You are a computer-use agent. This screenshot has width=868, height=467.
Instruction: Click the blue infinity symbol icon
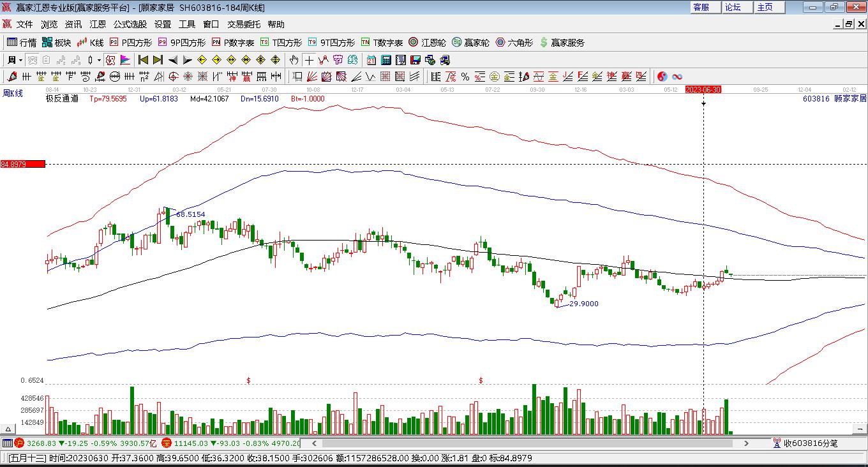coord(677,77)
